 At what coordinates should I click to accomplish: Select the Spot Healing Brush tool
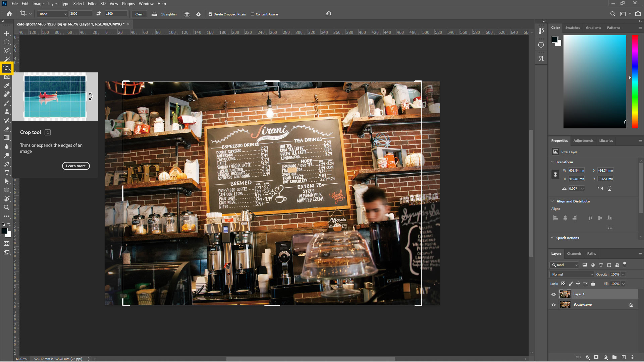pos(6,94)
